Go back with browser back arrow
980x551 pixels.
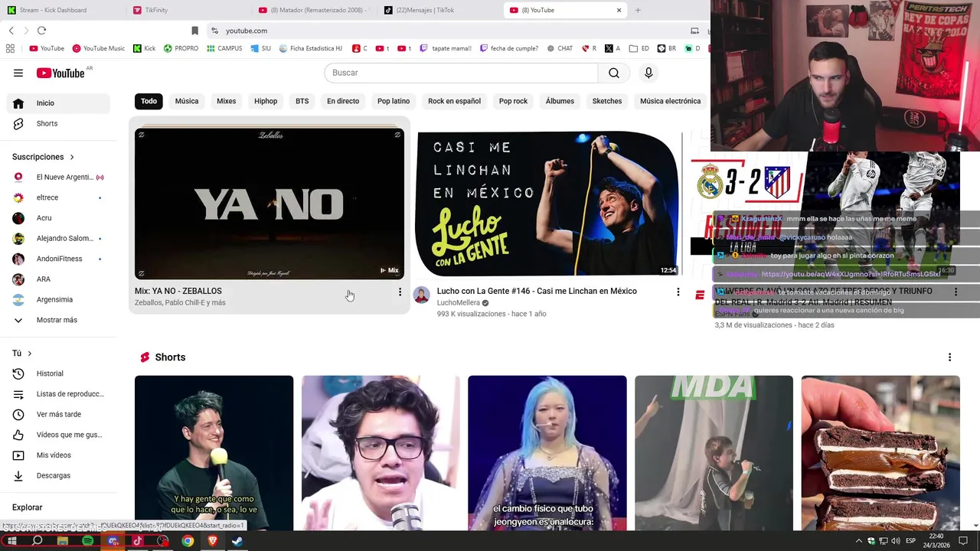tap(11, 31)
